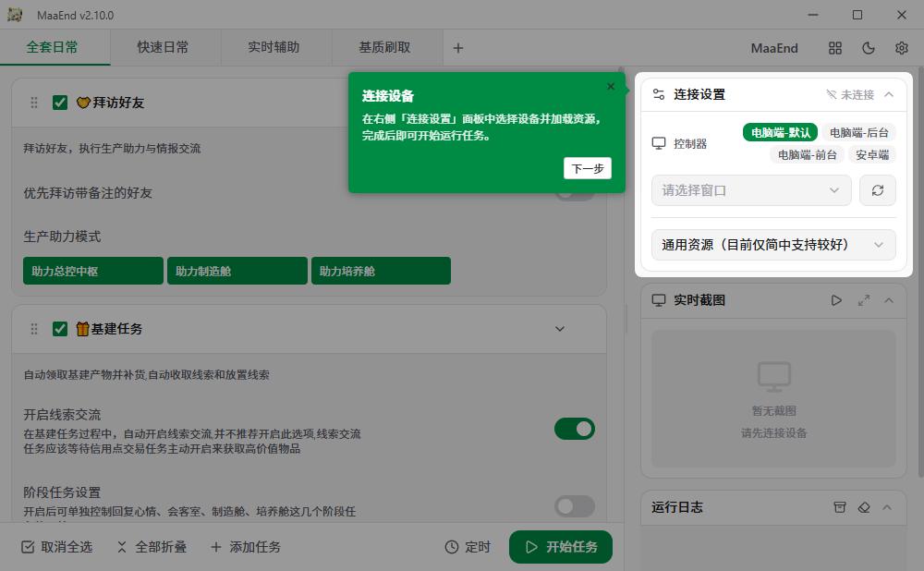This screenshot has width=924, height=571.
Task: Select the 电脑端-默认 controller
Action: (780, 132)
